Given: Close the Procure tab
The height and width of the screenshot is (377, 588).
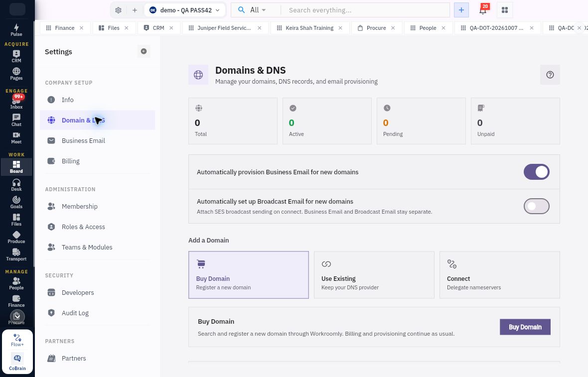Looking at the screenshot, I should pyautogui.click(x=393, y=28).
